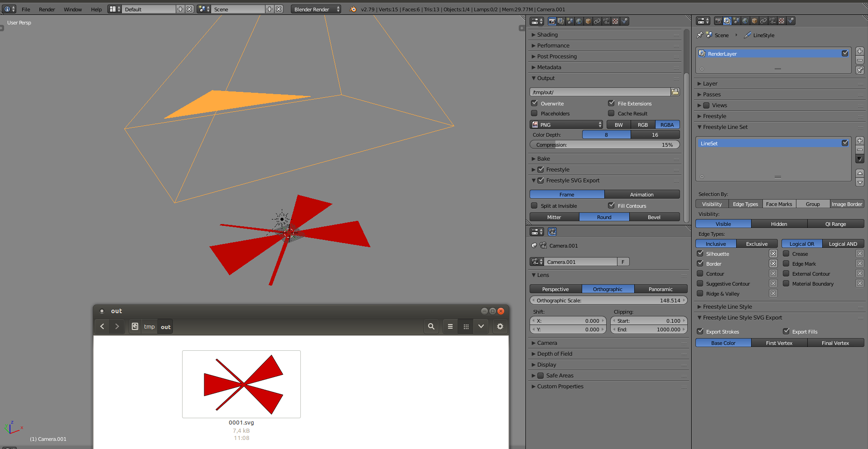Switch Selection By to the Face Marks tab
This screenshot has width=868, height=449.
pos(779,204)
